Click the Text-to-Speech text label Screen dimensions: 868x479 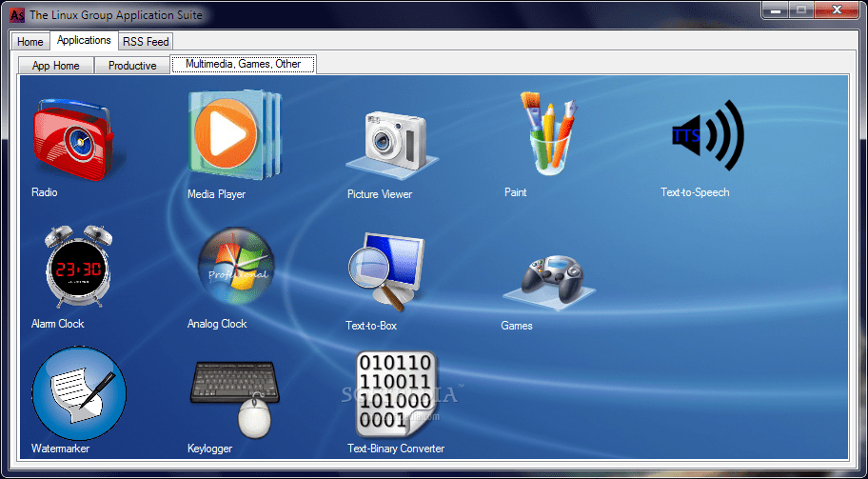tap(695, 192)
